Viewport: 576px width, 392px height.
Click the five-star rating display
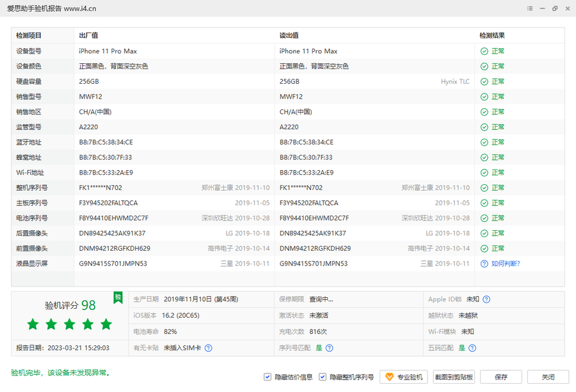click(70, 325)
